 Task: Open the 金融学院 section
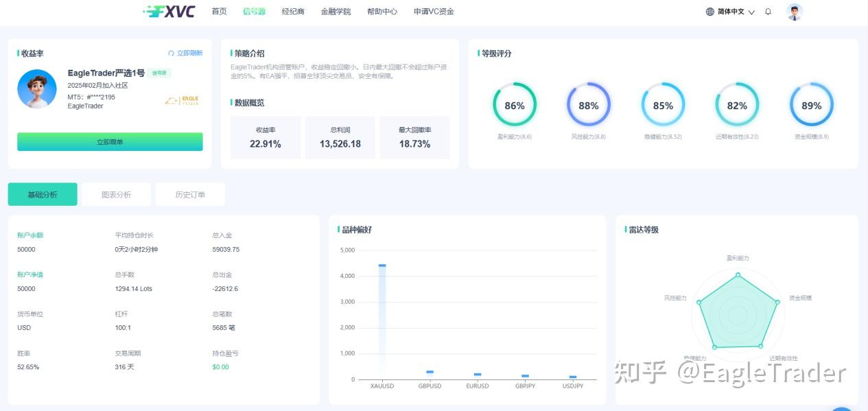tap(336, 11)
